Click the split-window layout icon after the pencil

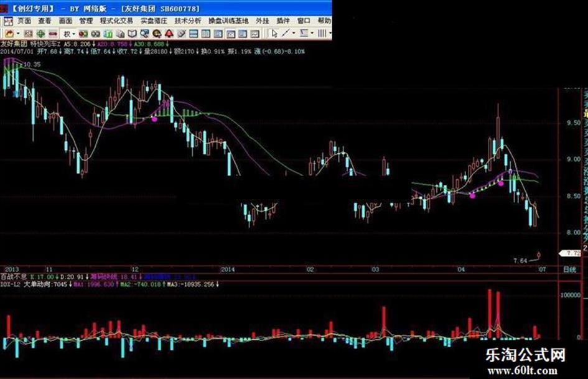tap(194, 34)
